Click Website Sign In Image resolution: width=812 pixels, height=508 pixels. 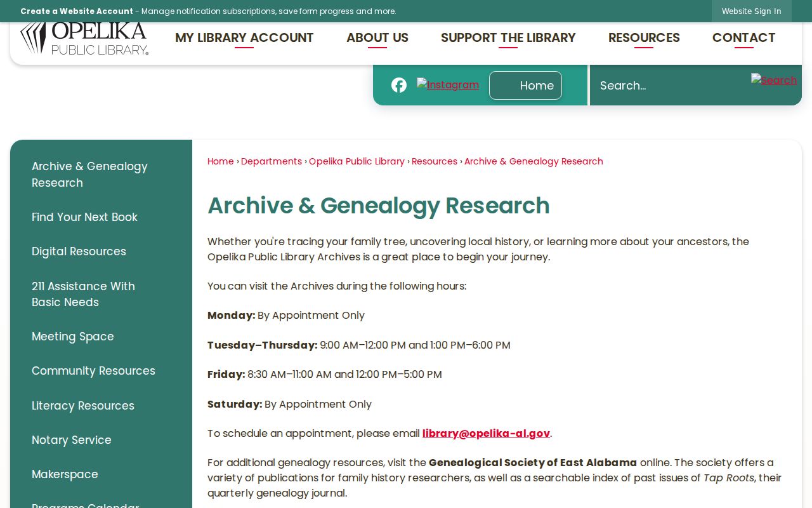[751, 11]
